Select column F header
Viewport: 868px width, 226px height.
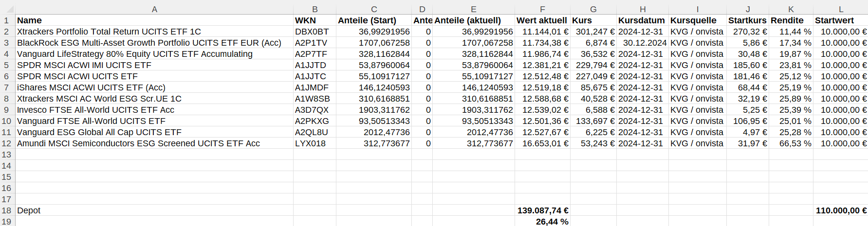[542, 9]
